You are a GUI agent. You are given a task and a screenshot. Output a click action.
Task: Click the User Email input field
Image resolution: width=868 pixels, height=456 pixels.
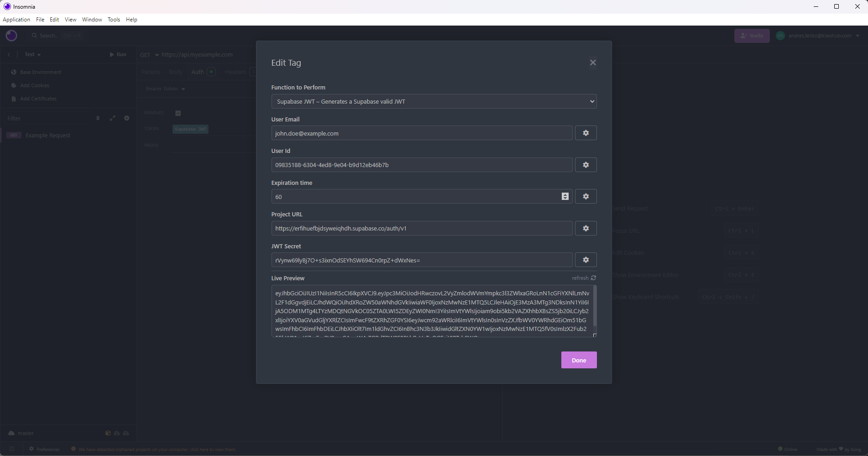tap(422, 133)
